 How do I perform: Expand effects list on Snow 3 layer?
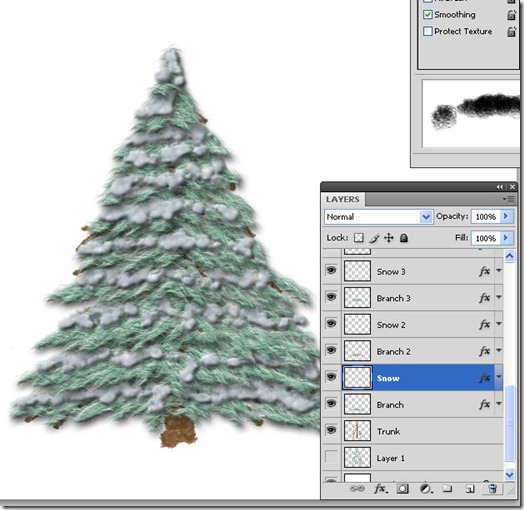pyautogui.click(x=499, y=270)
